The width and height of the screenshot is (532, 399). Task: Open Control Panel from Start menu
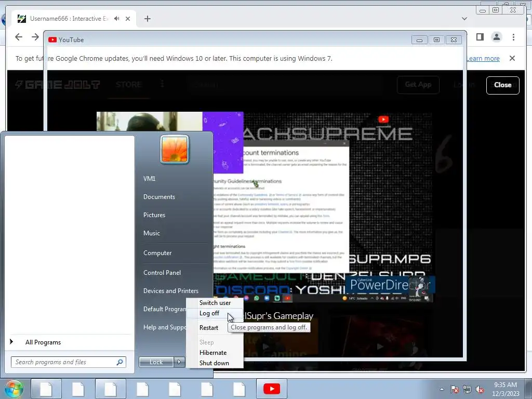(x=162, y=272)
